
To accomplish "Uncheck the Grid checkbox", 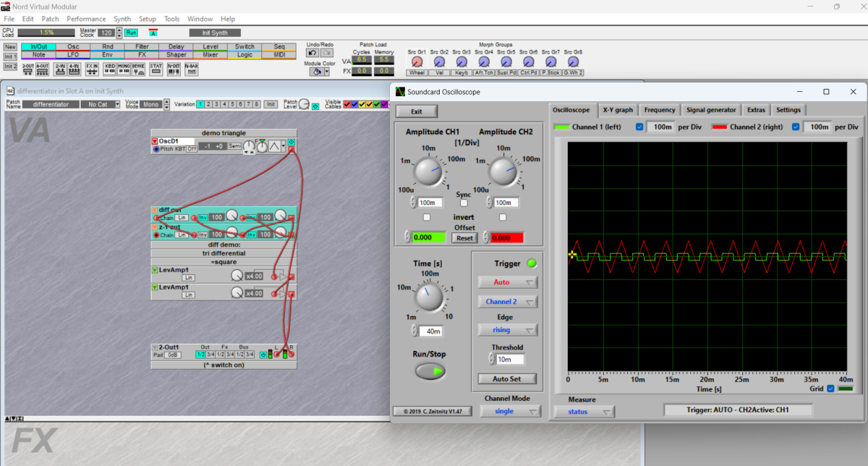I will pyautogui.click(x=830, y=389).
